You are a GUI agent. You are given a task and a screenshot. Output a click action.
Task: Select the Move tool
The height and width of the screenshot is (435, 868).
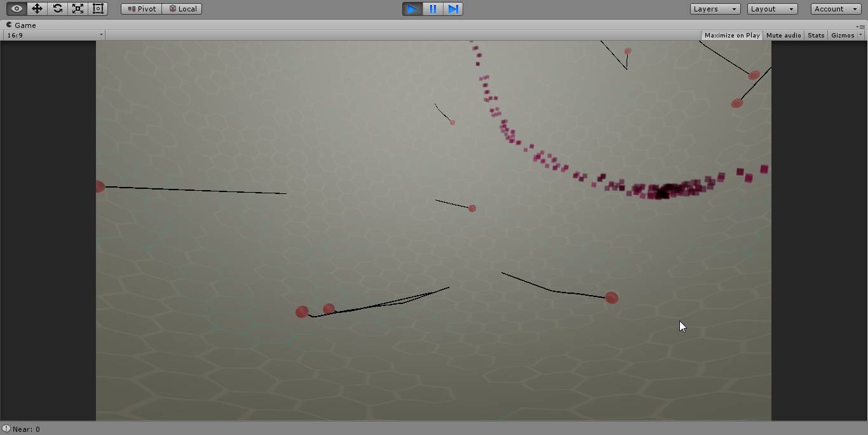point(37,9)
